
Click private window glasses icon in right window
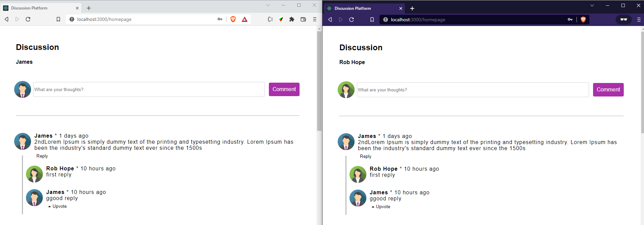pyautogui.click(x=623, y=20)
